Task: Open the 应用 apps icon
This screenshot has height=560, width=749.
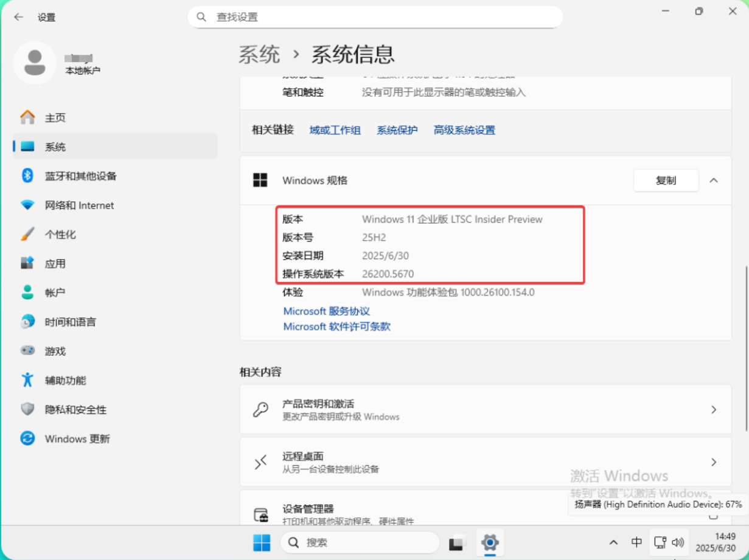Action: 27,263
